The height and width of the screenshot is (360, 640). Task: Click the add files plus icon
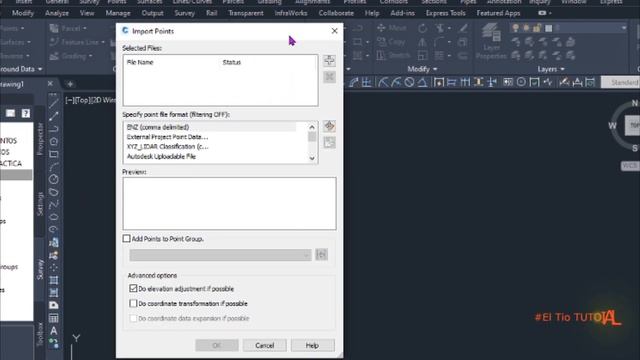pos(329,61)
